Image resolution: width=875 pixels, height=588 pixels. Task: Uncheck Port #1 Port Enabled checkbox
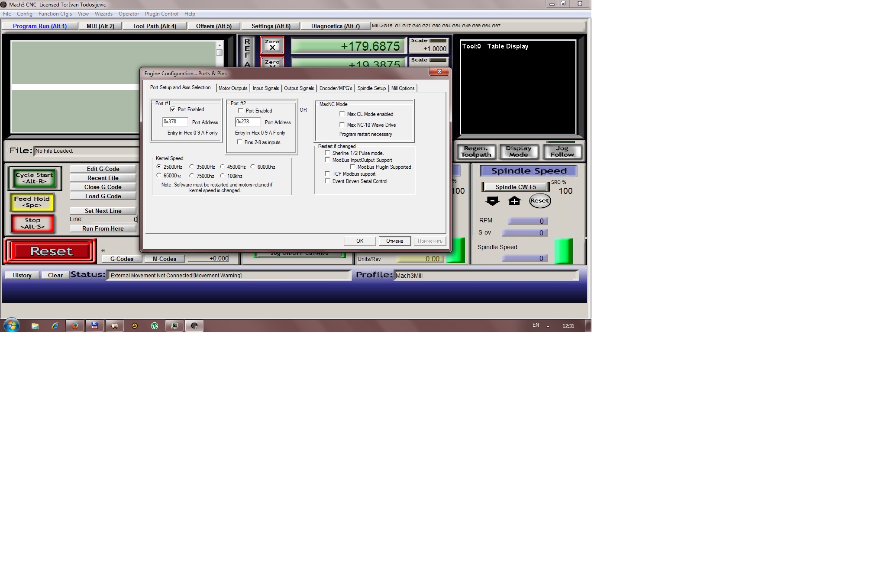[x=173, y=109]
